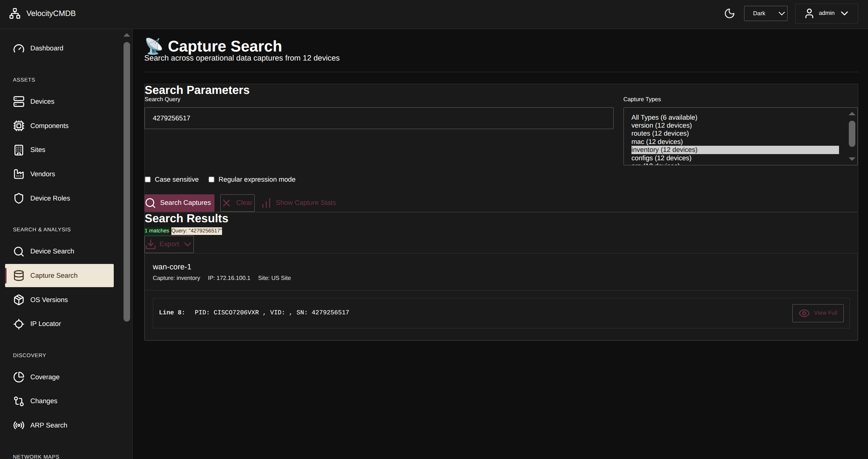Select All Types (6 available) option
Image resolution: width=868 pixels, height=459 pixels.
735,117
